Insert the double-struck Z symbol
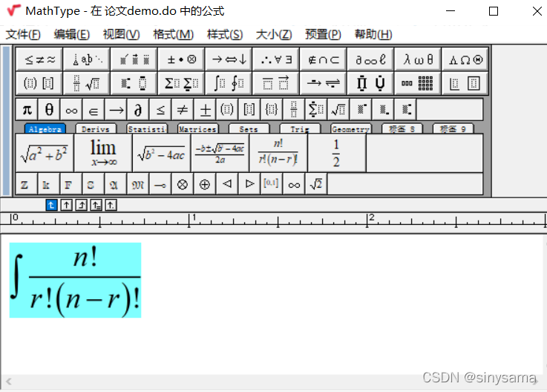 pos(27,184)
